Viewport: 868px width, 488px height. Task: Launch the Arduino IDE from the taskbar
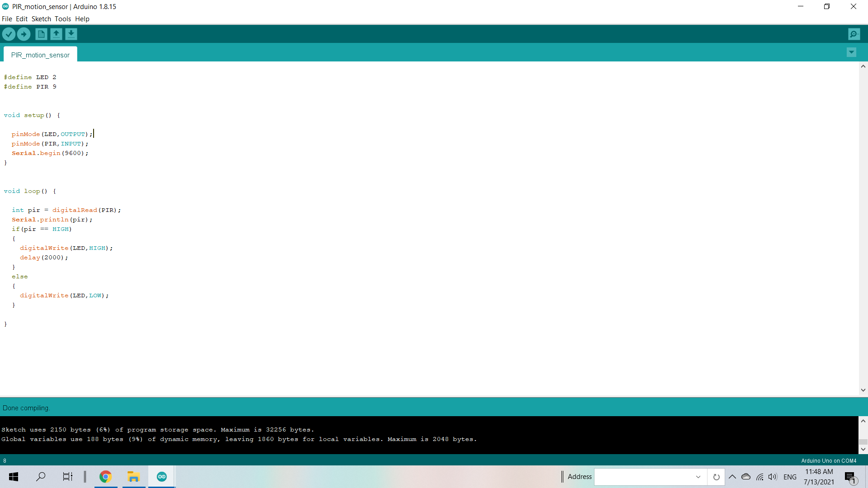click(x=161, y=476)
